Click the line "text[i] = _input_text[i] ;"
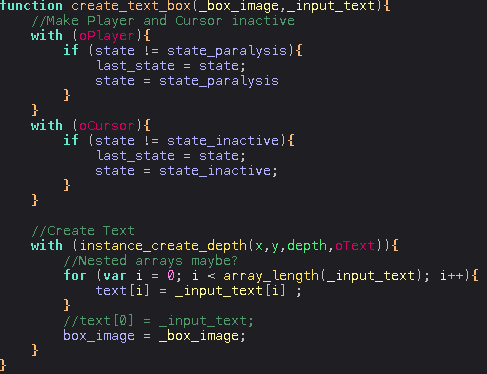The height and width of the screenshot is (374, 487). (x=199, y=291)
